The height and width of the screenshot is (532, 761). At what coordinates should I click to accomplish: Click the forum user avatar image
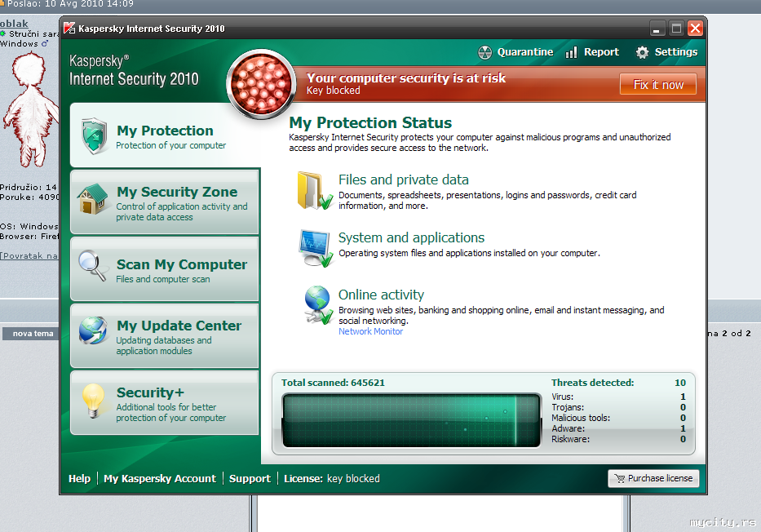pos(30,111)
